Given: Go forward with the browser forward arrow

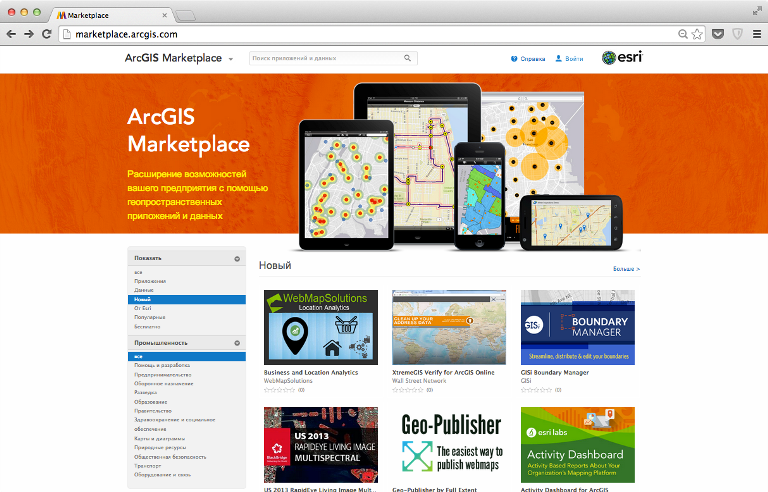Looking at the screenshot, I should click(x=29, y=34).
